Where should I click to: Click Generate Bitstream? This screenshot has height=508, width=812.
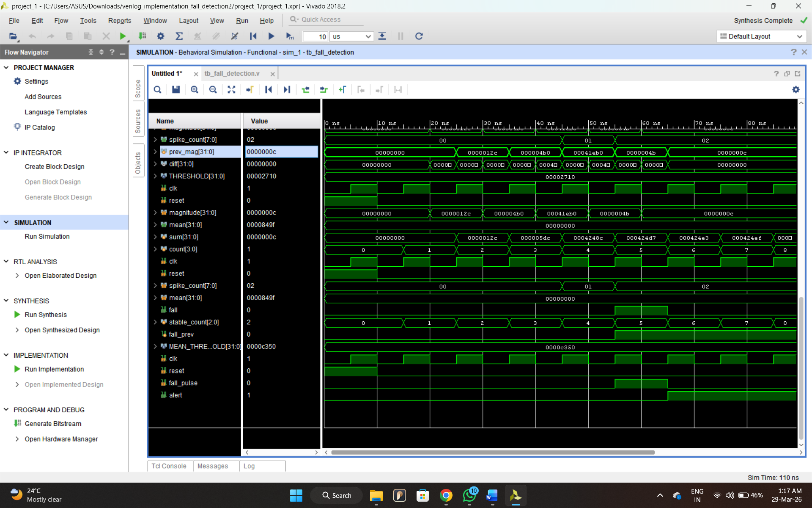pyautogui.click(x=53, y=424)
